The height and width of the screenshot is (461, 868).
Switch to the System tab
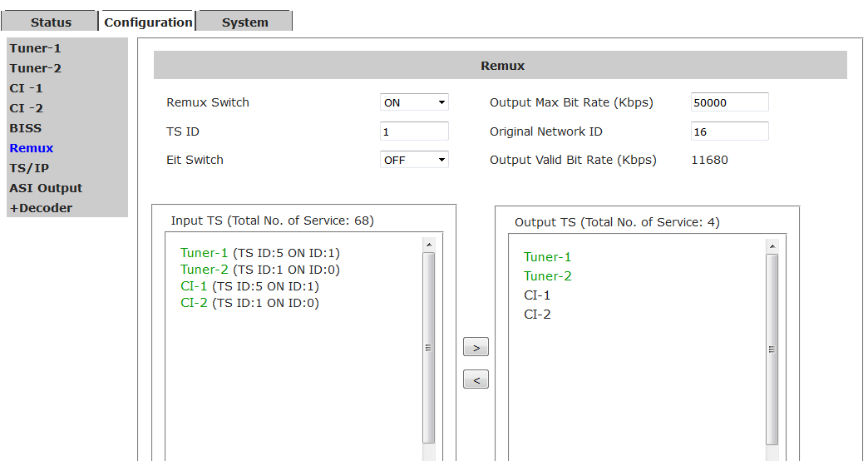pos(244,22)
